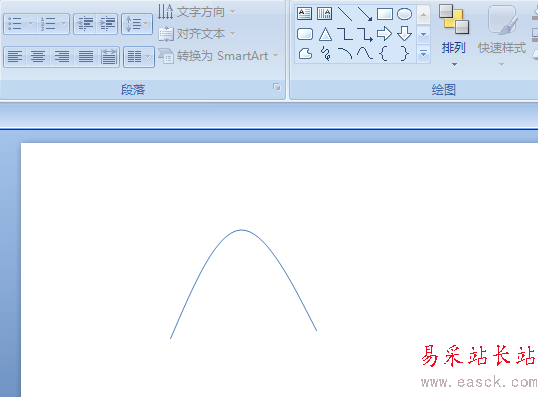Open the 对齐文本 align text menu
538x397 pixels.
[196, 34]
